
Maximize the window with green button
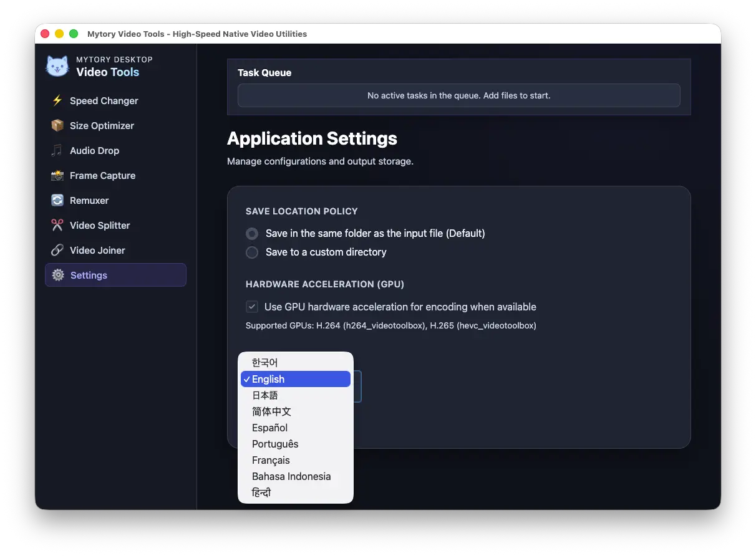[74, 34]
